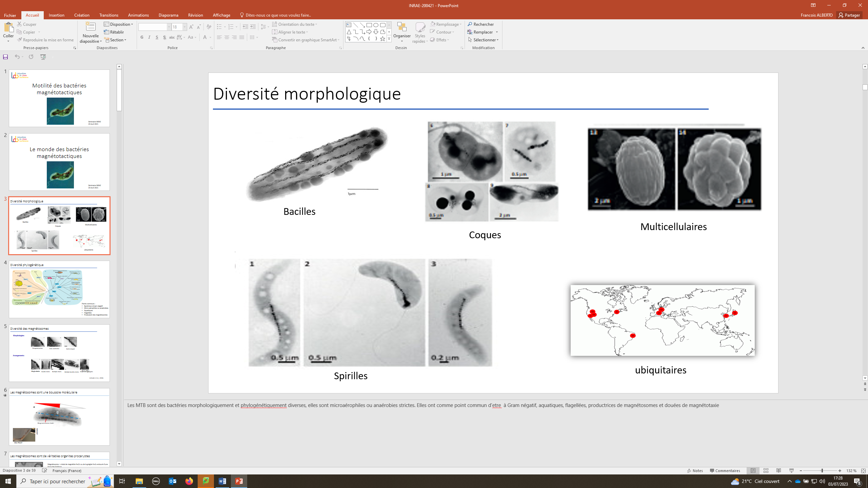
Task: Switch to the Diaporama tab
Action: [x=168, y=15]
